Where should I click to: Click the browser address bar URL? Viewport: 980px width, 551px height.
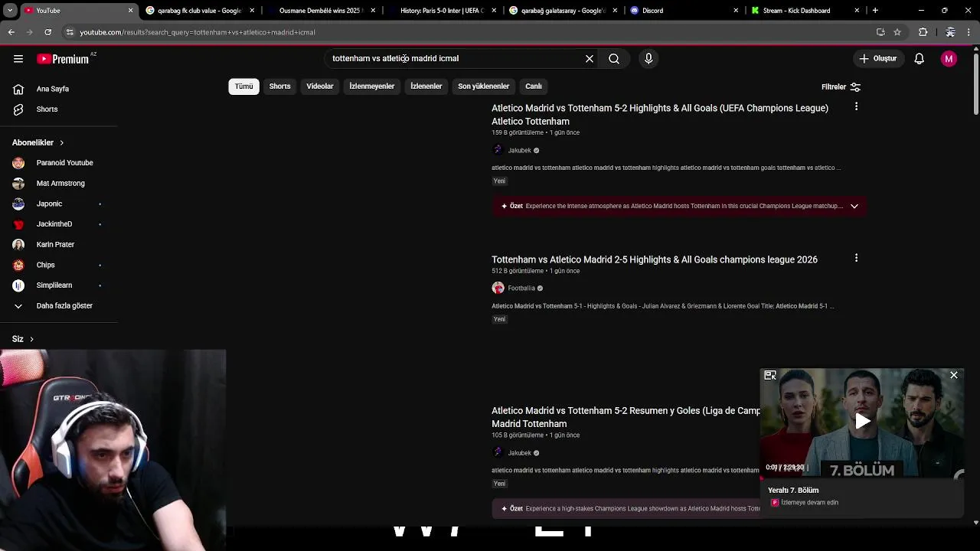(x=198, y=32)
